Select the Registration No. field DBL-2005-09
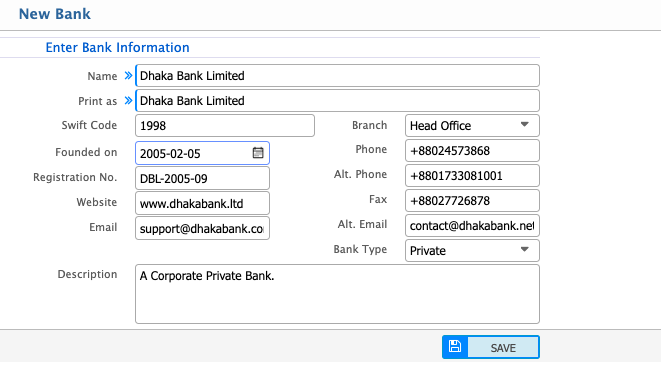 click(x=202, y=178)
